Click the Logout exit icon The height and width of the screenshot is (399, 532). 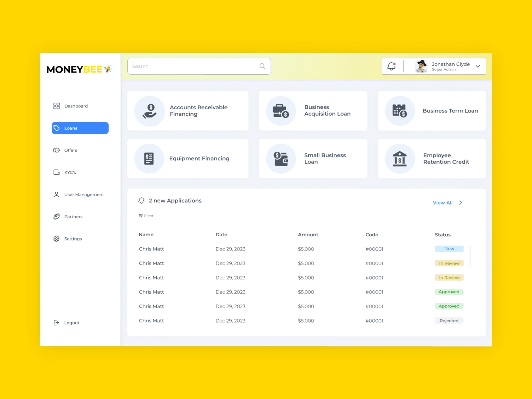pyautogui.click(x=57, y=323)
